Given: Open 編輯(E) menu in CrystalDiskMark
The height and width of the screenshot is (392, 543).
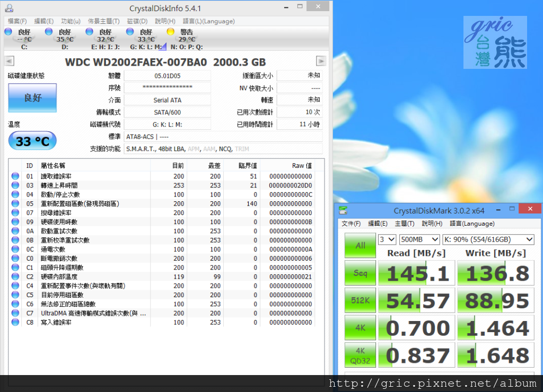Looking at the screenshot, I should tap(378, 224).
